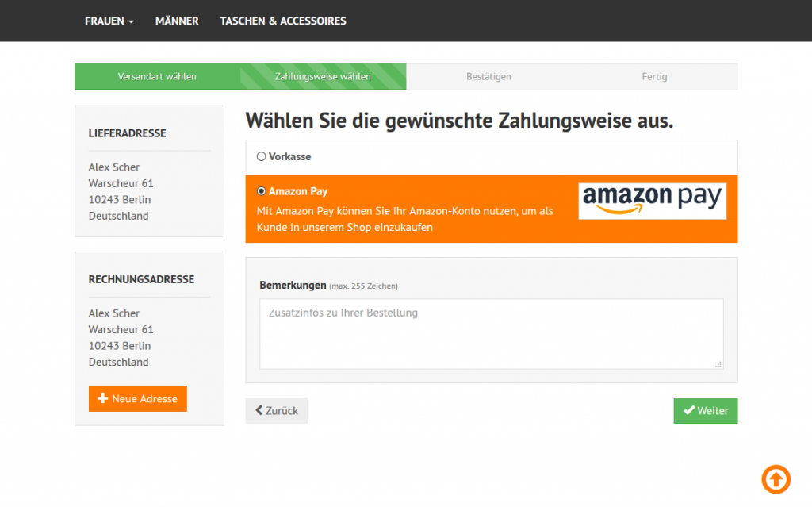Click the checkmark icon on Weiter button
Viewport: 812px width, 507px height.
[x=688, y=410]
